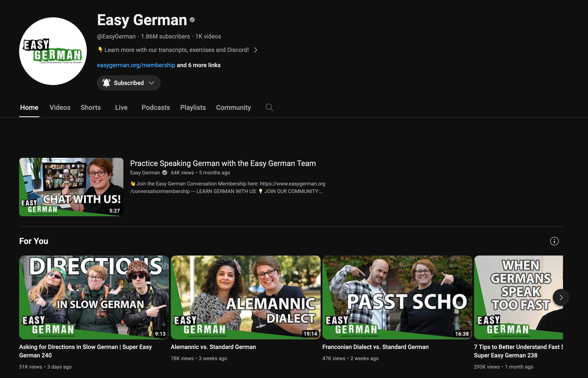The height and width of the screenshot is (378, 588).
Task: Select the Live tab
Action: coord(121,108)
